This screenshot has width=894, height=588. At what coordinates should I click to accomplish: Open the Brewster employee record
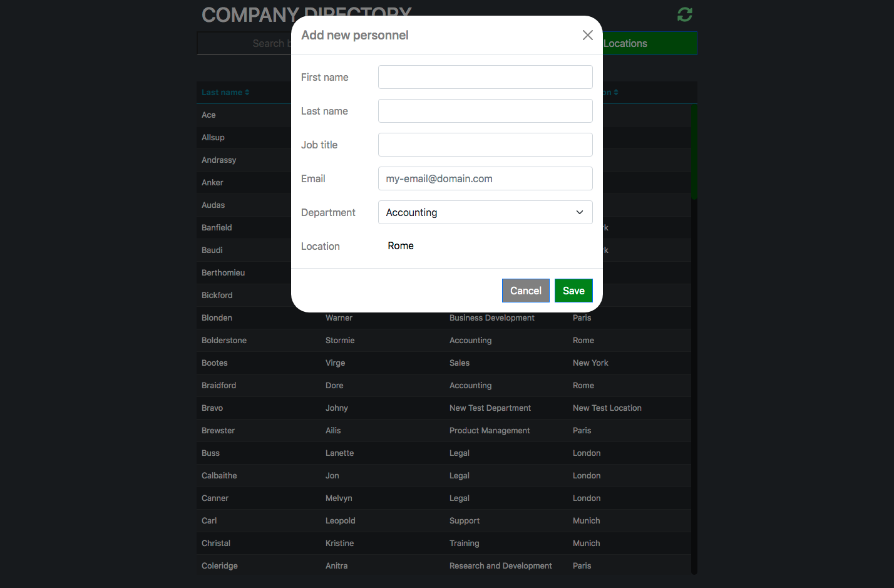218,430
